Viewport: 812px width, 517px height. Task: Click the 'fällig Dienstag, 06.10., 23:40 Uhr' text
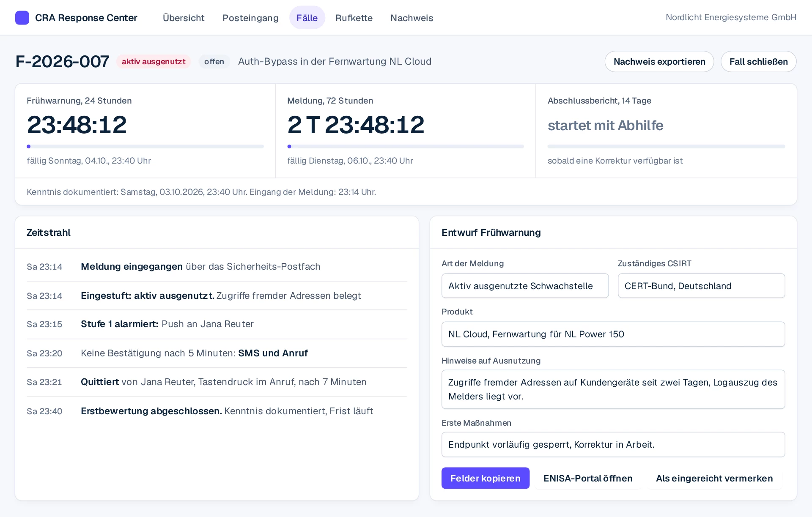[x=350, y=161]
